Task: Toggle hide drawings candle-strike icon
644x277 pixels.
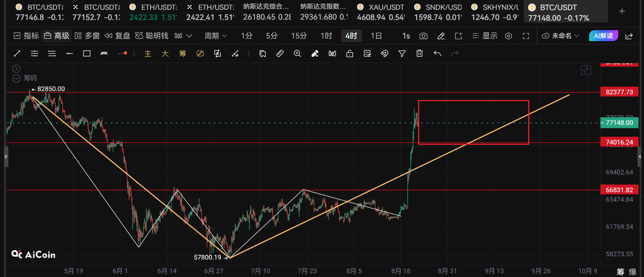Action: [332, 53]
